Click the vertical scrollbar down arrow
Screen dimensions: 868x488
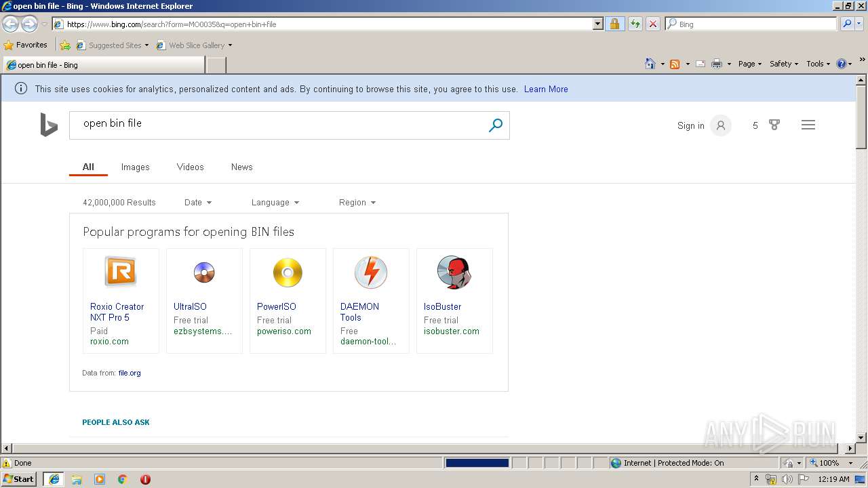[x=861, y=438]
